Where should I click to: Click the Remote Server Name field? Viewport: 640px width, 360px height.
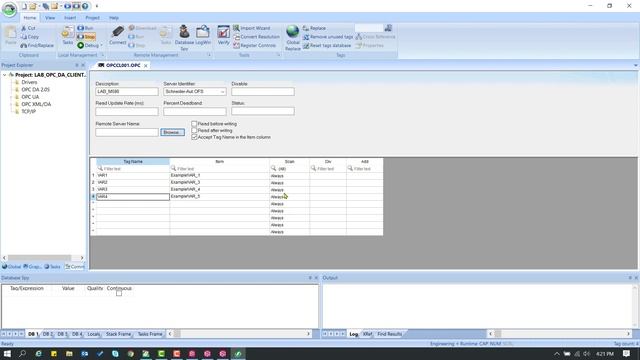pyautogui.click(x=127, y=132)
